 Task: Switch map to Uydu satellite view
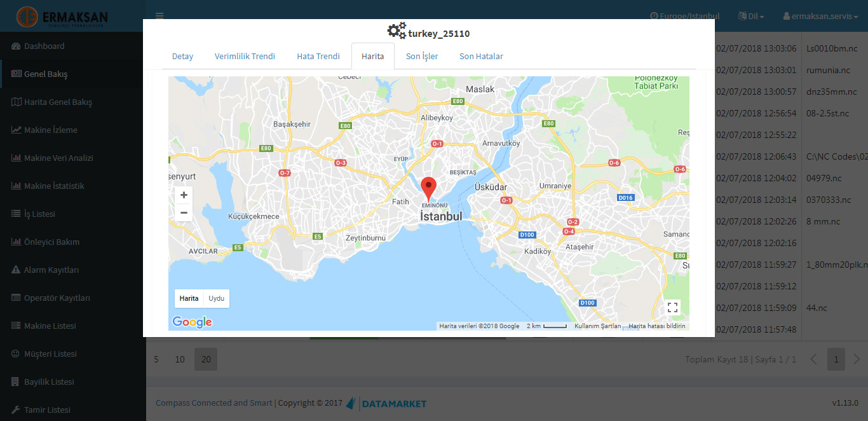coord(216,298)
